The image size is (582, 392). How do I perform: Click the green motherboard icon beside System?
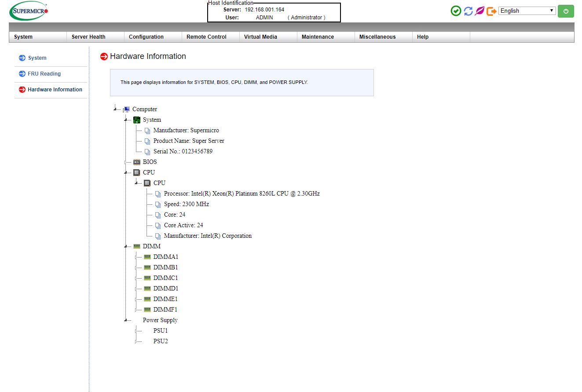137,120
